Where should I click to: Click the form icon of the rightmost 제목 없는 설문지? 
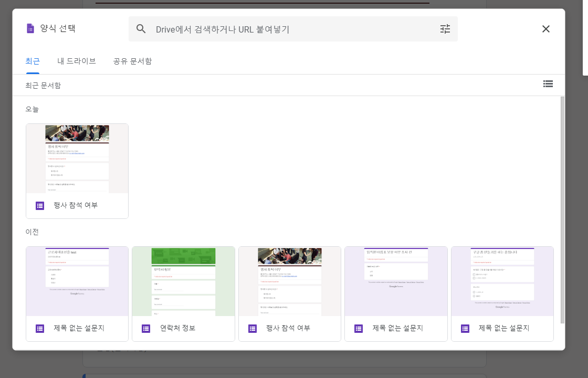coord(465,328)
